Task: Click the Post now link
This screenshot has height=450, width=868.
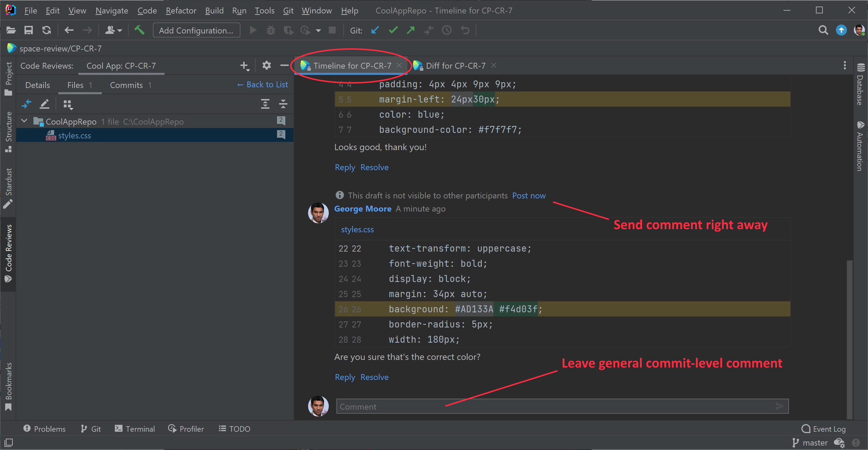Action: click(529, 196)
